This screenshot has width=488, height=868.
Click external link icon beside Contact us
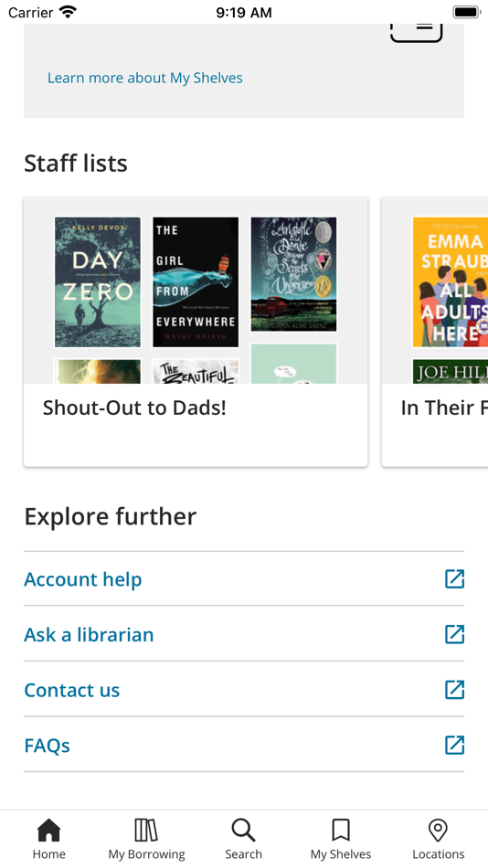455,690
